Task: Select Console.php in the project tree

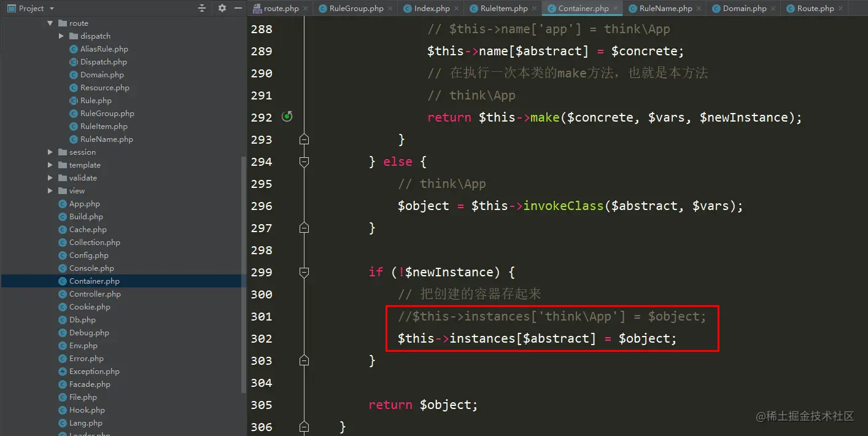Action: point(91,268)
